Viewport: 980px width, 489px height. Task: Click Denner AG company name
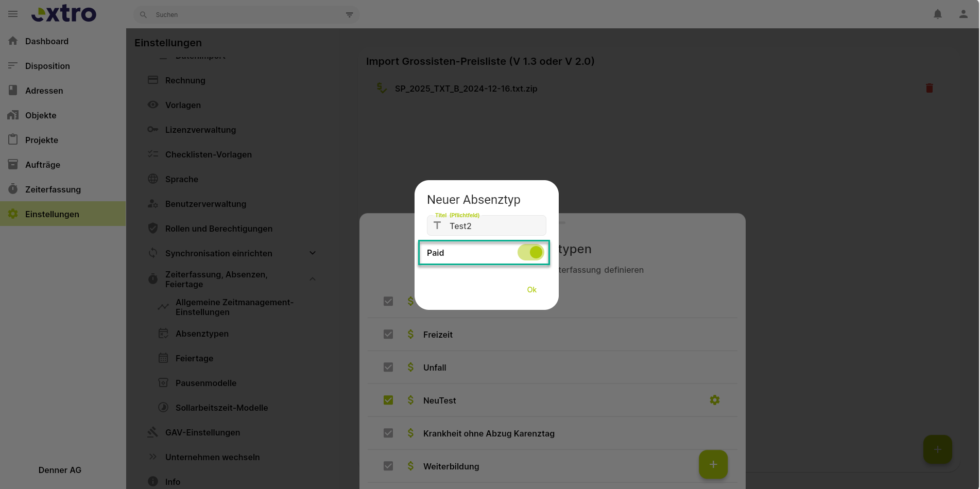tap(60, 470)
